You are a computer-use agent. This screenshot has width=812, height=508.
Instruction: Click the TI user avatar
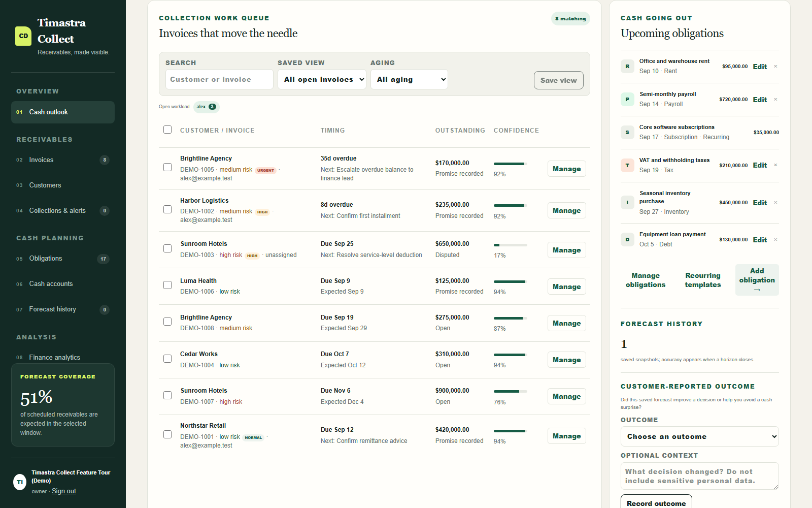pyautogui.click(x=20, y=482)
